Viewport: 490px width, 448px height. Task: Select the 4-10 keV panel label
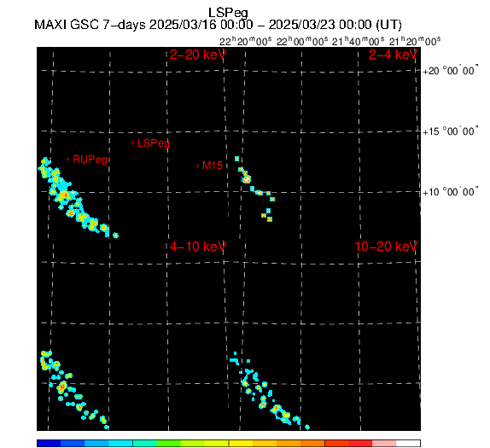coord(197,247)
